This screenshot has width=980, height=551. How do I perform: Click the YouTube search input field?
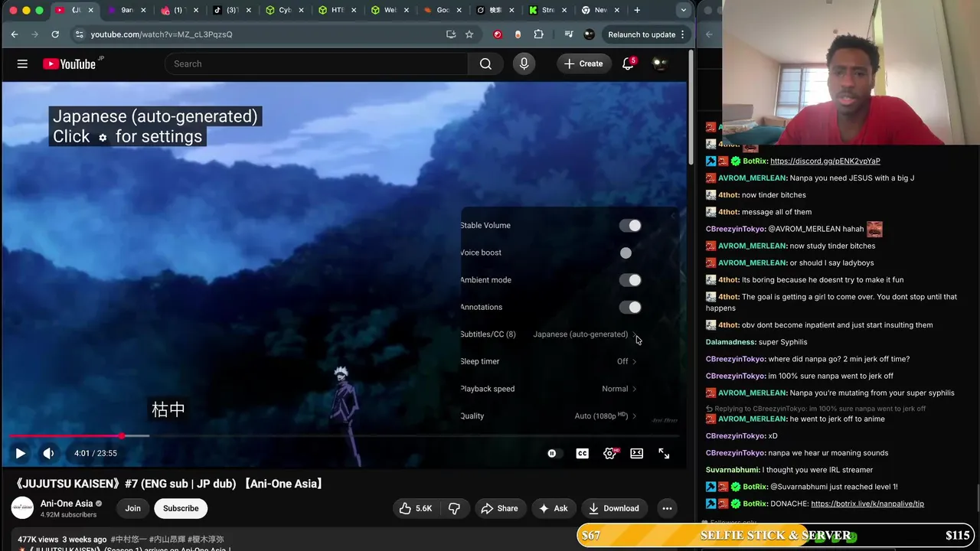point(316,64)
